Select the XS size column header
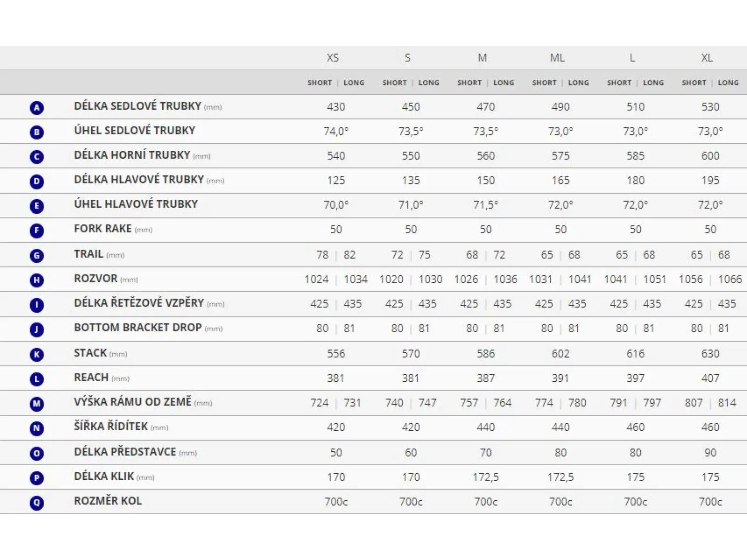 [x=332, y=58]
